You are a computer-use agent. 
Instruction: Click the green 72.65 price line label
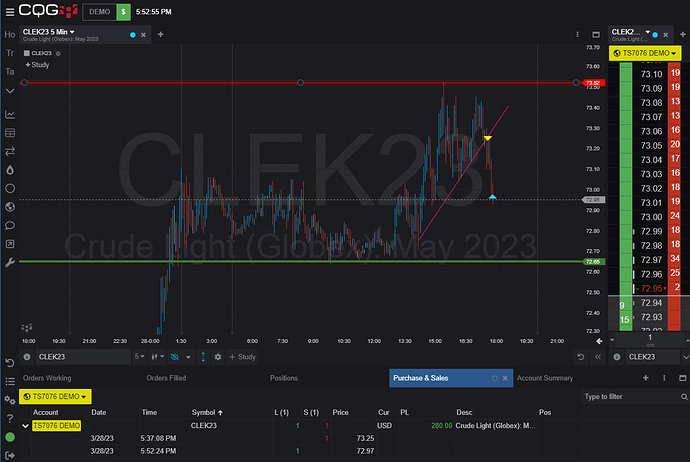click(x=593, y=261)
